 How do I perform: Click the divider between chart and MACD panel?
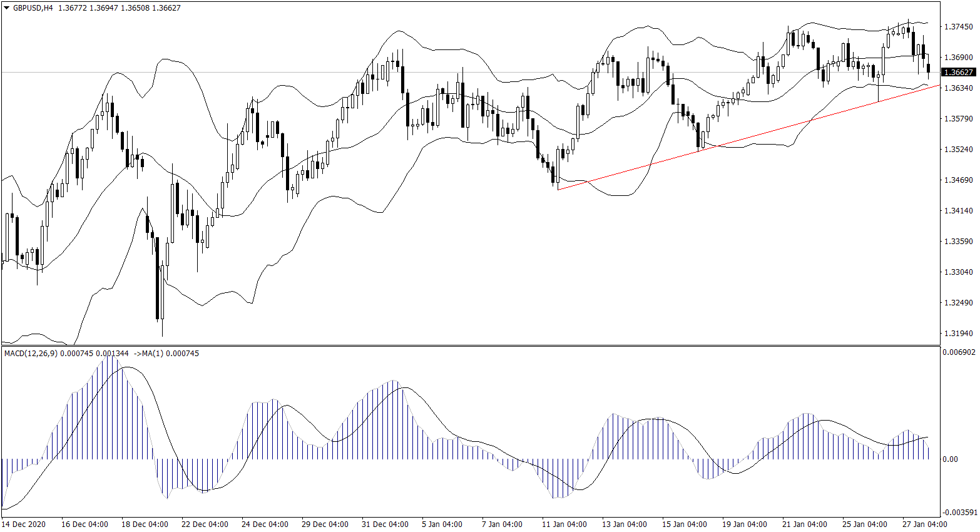coord(469,345)
